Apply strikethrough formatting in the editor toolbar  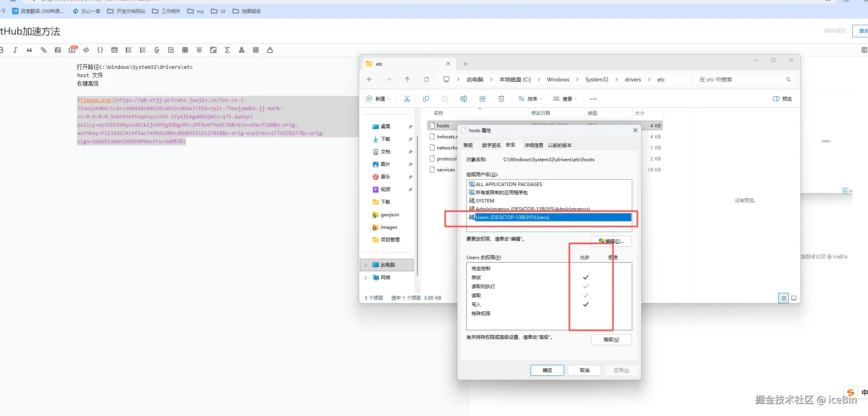tap(157, 50)
